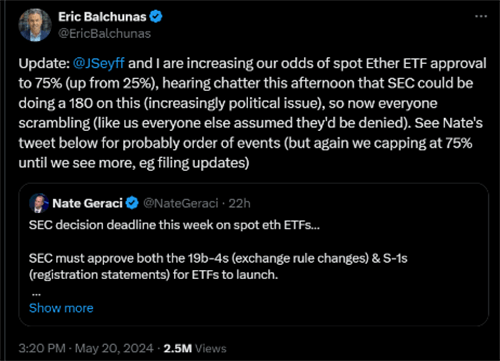Expand quoted tweet with Show more
This screenshot has width=500, height=361.
pos(61,308)
